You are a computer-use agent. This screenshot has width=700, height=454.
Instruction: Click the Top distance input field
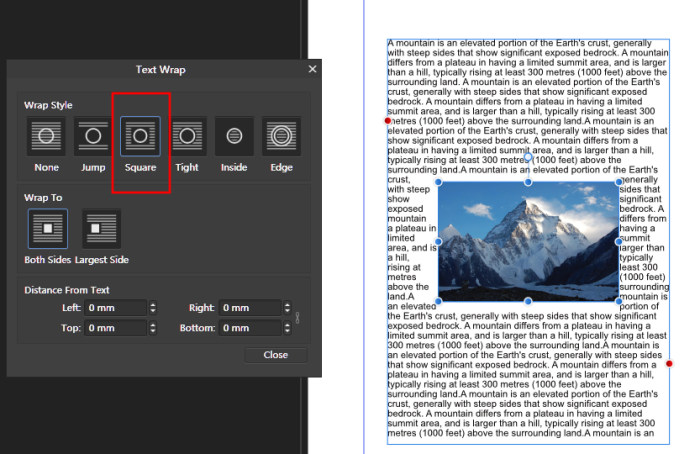[116, 328]
